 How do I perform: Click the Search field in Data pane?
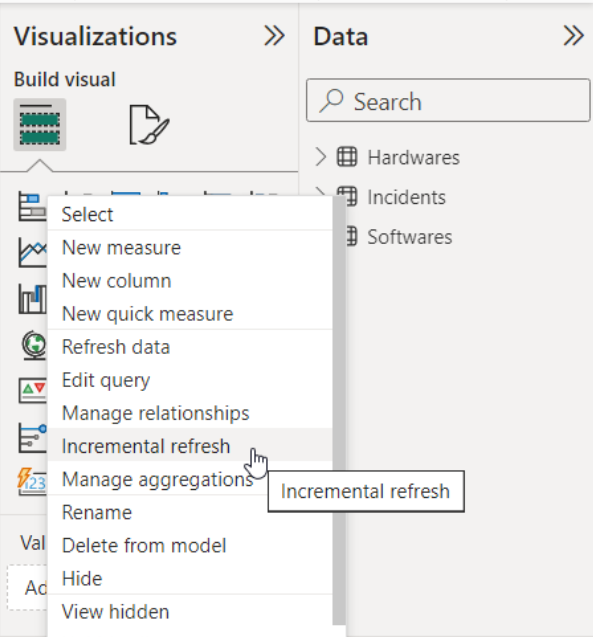point(448,100)
